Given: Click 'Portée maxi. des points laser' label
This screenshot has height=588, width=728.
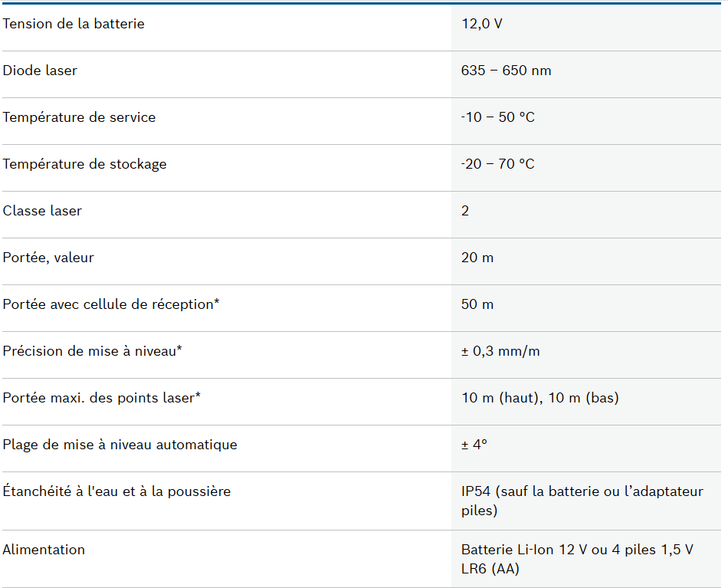Looking at the screenshot, I should click(x=102, y=398).
